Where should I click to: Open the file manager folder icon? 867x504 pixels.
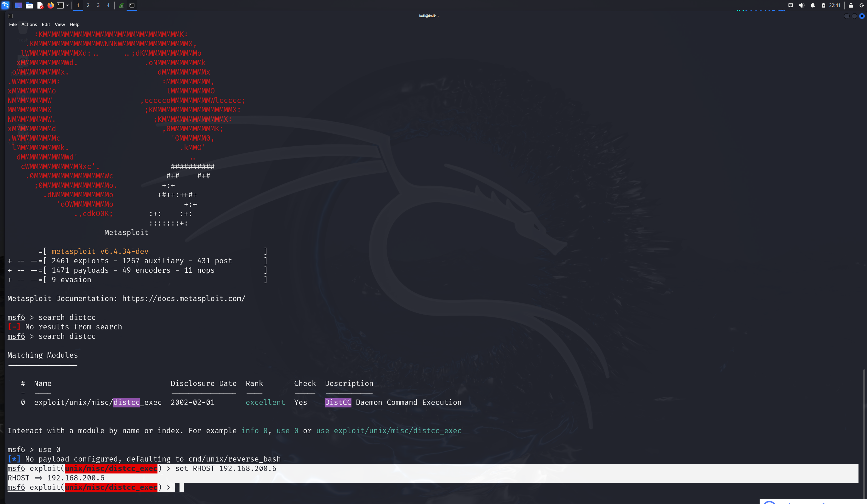[29, 5]
